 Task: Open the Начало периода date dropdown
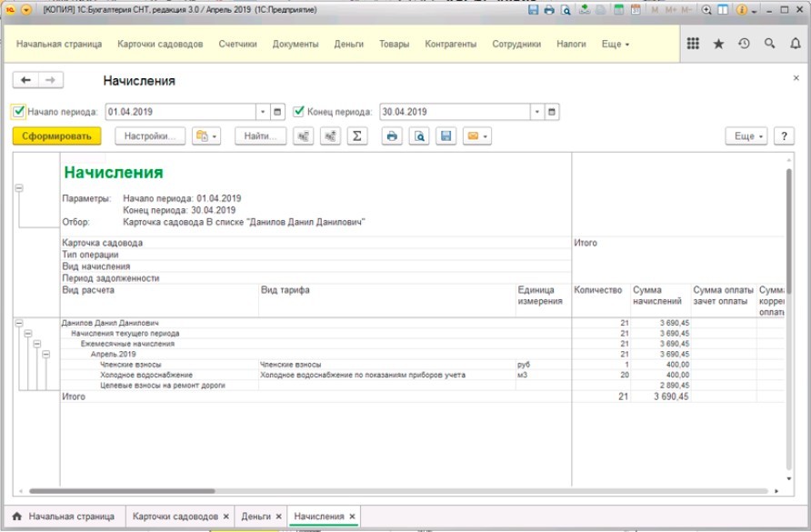tap(264, 112)
